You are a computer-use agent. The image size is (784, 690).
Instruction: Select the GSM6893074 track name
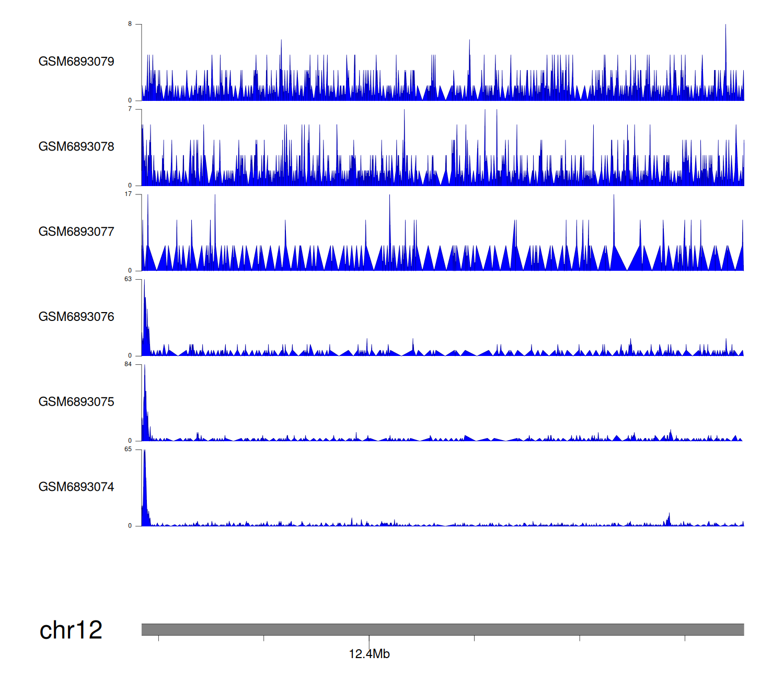pos(76,487)
